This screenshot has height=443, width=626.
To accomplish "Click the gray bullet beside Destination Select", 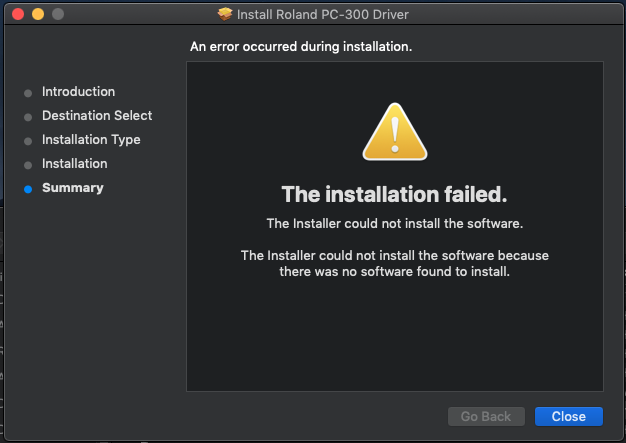I will tap(28, 117).
